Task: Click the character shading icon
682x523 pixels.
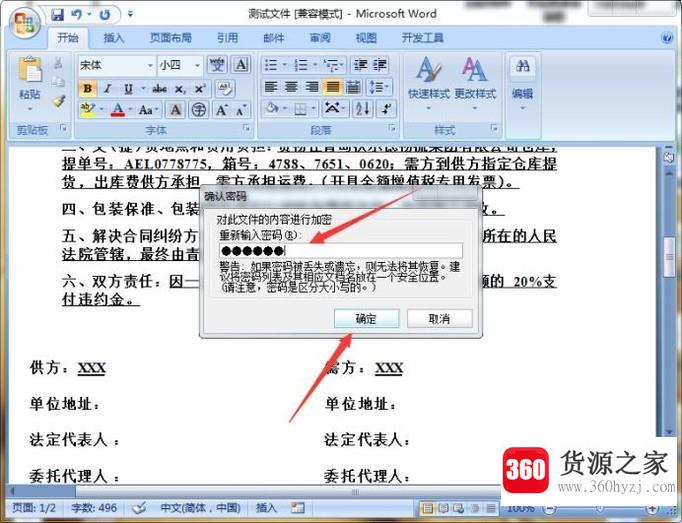Action: pyautogui.click(x=176, y=109)
